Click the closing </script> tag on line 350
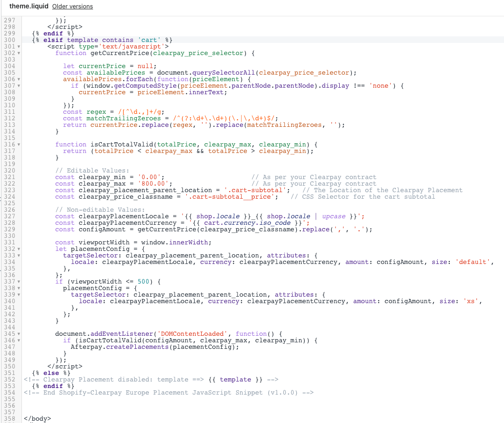The width and height of the screenshot is (504, 423). [65, 367]
